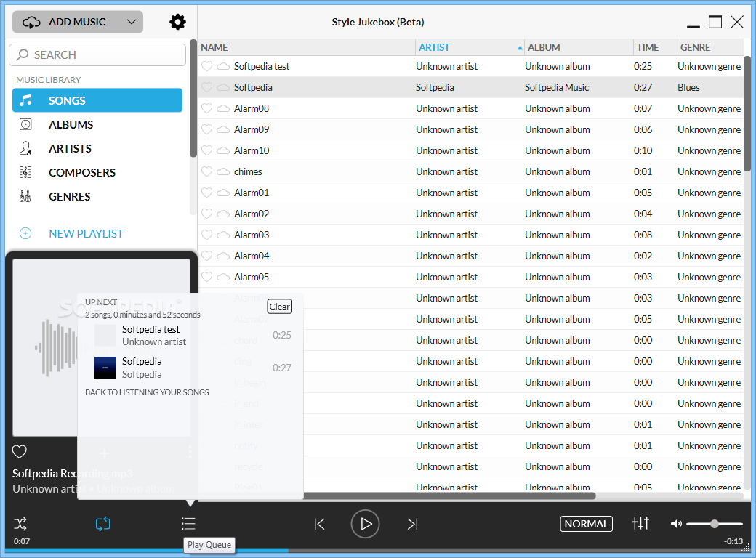Click the cloud icon for Alarm04

tap(222, 256)
